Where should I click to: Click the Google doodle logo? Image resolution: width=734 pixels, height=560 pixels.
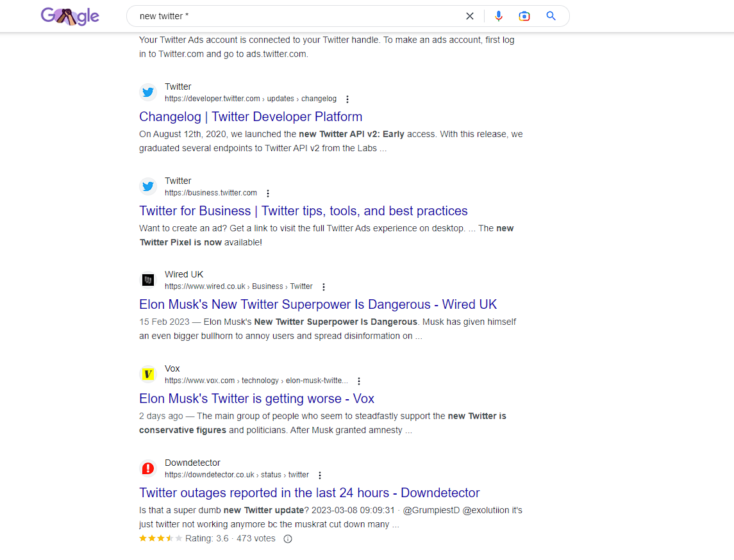[x=70, y=17]
